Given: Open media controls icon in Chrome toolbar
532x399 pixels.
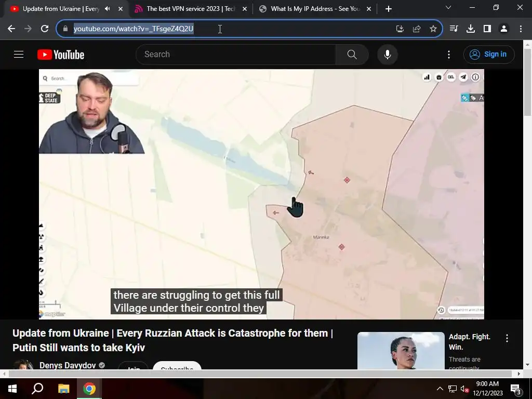Looking at the screenshot, I should click(454, 29).
